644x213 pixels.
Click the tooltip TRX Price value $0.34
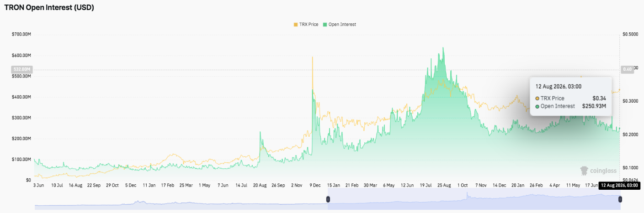click(x=599, y=98)
